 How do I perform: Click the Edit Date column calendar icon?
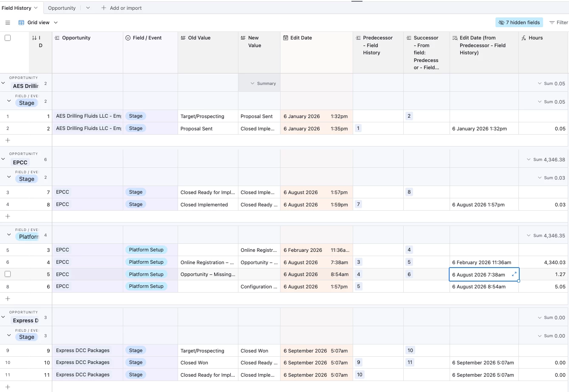click(x=286, y=38)
